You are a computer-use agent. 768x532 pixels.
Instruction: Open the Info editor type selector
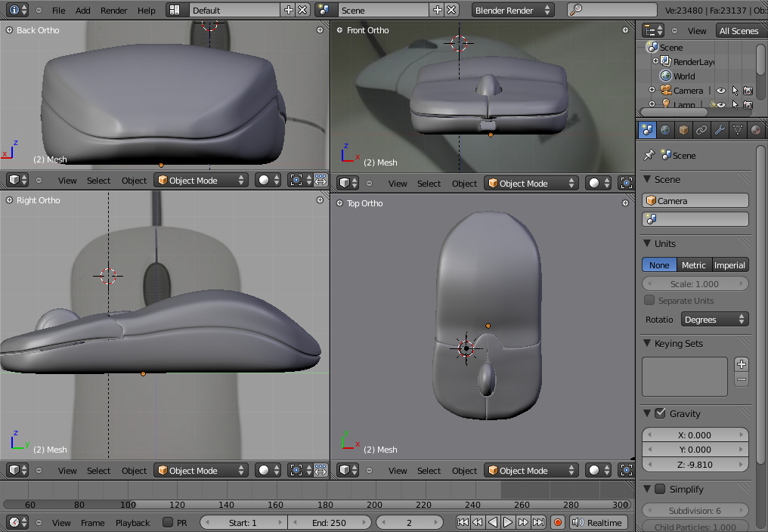tap(18, 10)
